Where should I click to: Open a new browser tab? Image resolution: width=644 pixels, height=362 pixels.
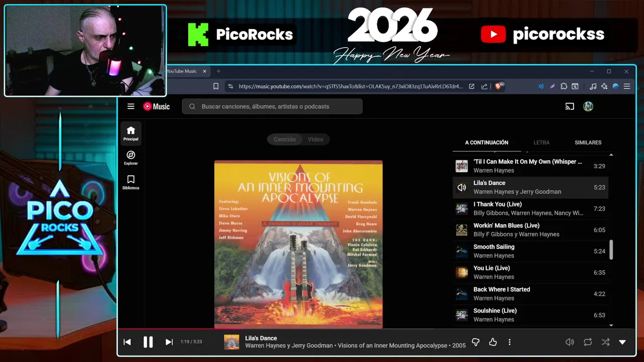click(218, 71)
